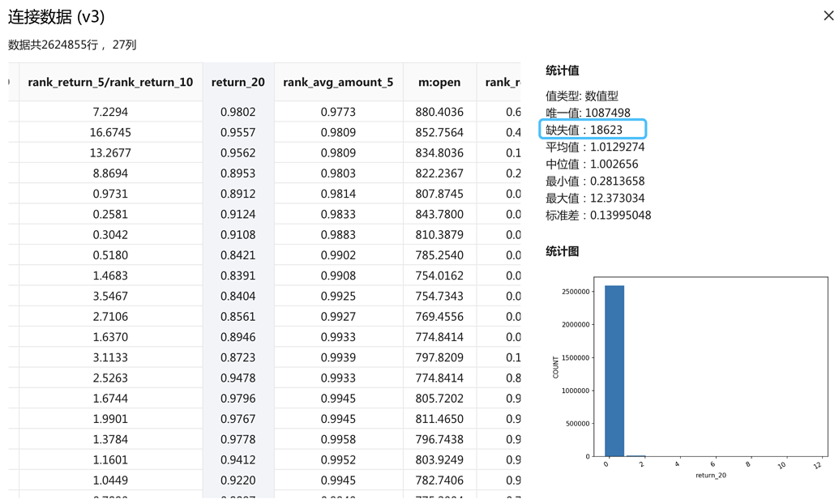
Task: Click the 统计图 section heading
Action: point(562,251)
